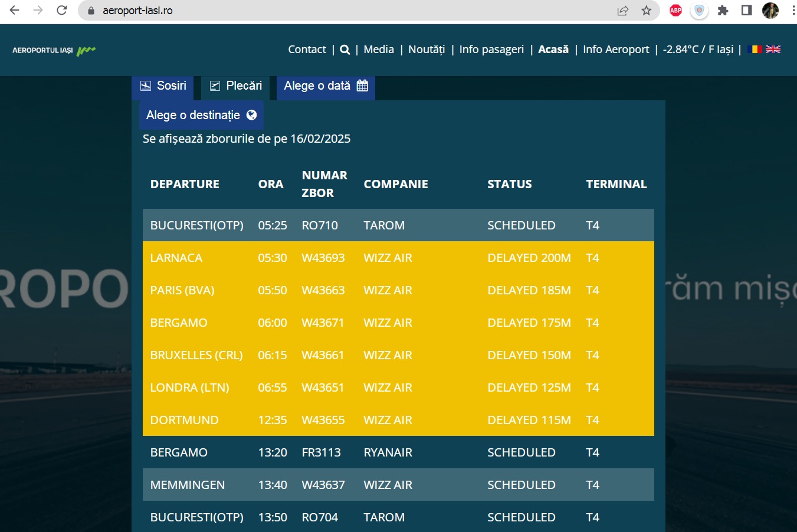This screenshot has height=532, width=797.
Task: Click the address bar URL aeroport-iasi.ro
Action: pyautogui.click(x=137, y=11)
